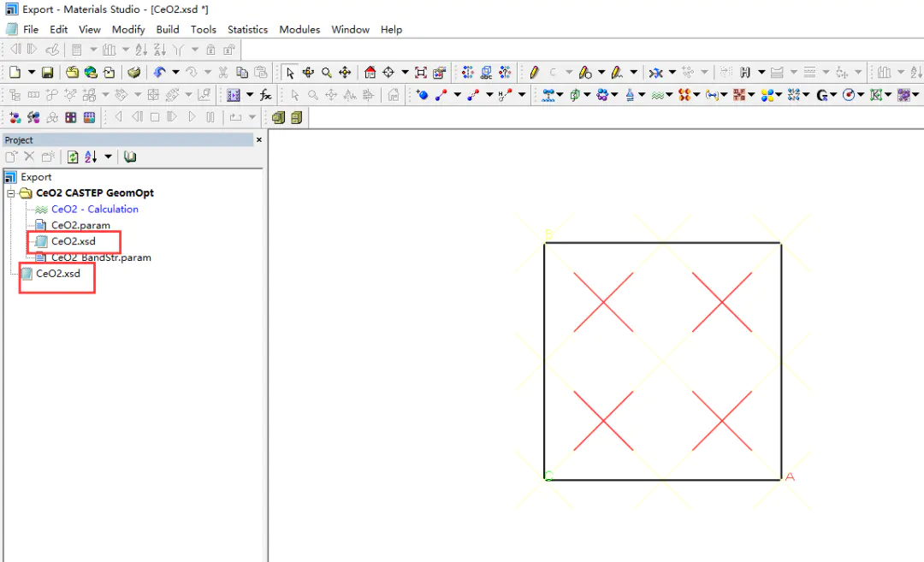924x562 pixels.
Task: Click the flask module icon
Action: (630, 95)
